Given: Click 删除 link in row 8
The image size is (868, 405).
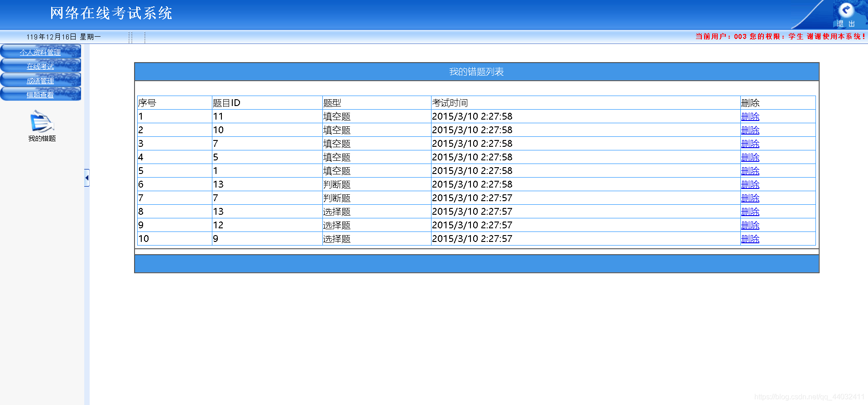Looking at the screenshot, I should pos(750,212).
